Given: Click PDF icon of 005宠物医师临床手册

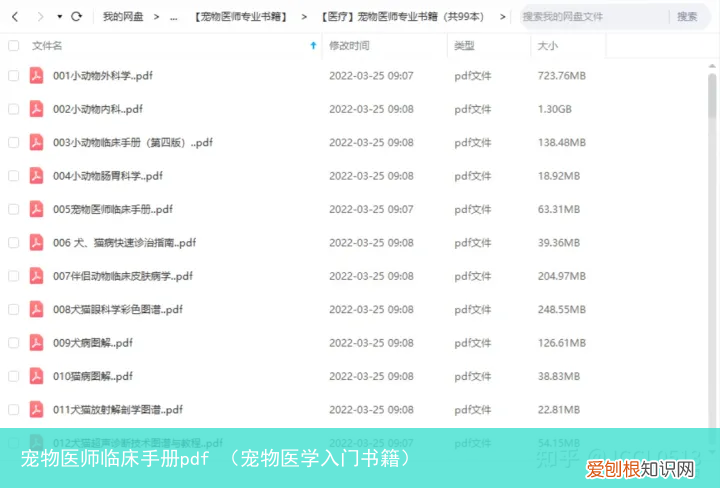Looking at the screenshot, I should 36,209.
